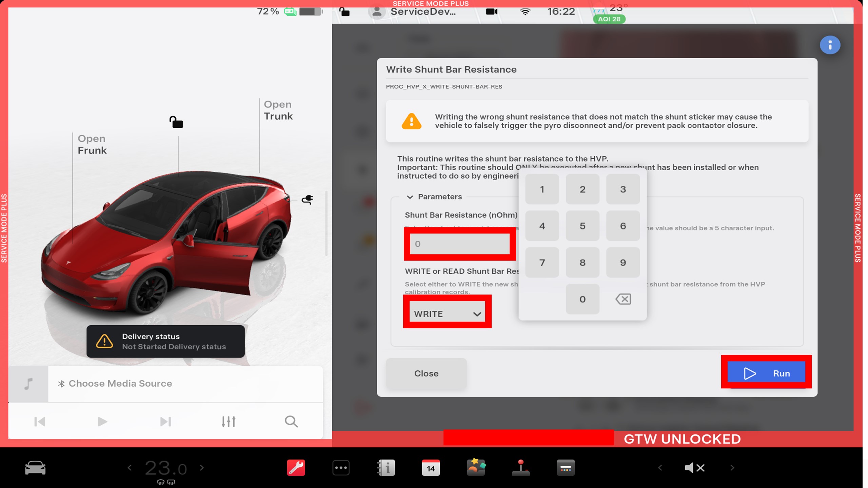
Task: Toggle dashcam camera icon in status bar
Action: click(x=491, y=12)
